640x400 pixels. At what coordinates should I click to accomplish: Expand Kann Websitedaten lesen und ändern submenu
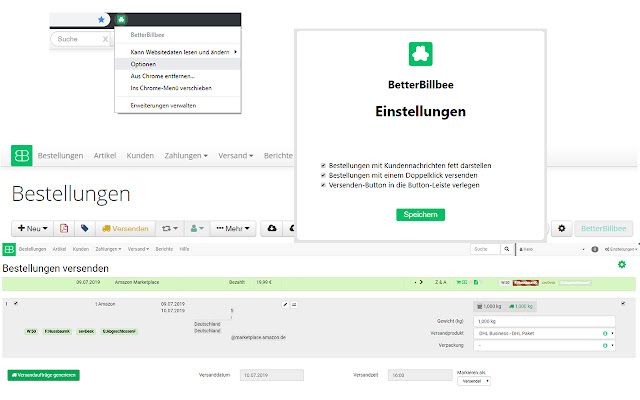pos(178,52)
